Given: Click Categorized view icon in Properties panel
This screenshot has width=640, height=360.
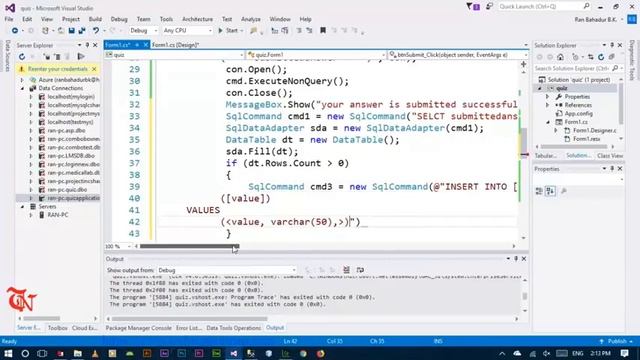Looking at the screenshot, I should point(539,191).
